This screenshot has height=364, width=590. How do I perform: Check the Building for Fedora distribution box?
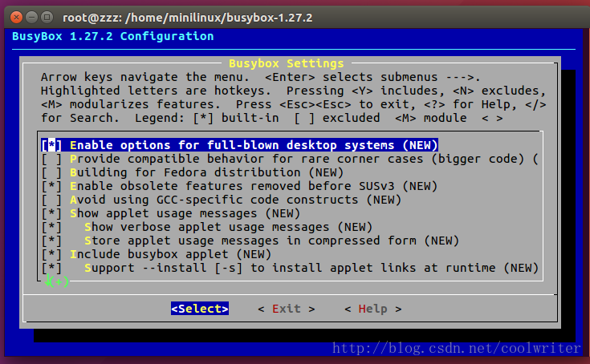[x=51, y=172]
